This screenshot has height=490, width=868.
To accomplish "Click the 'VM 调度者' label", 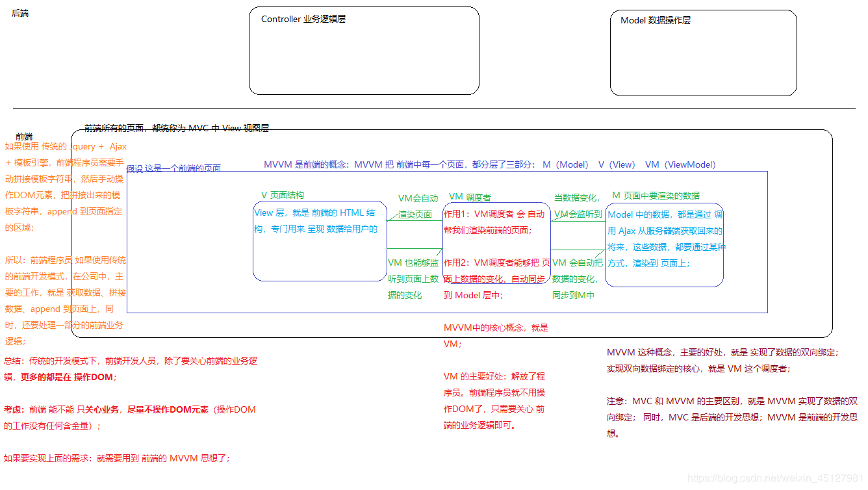I will point(470,197).
